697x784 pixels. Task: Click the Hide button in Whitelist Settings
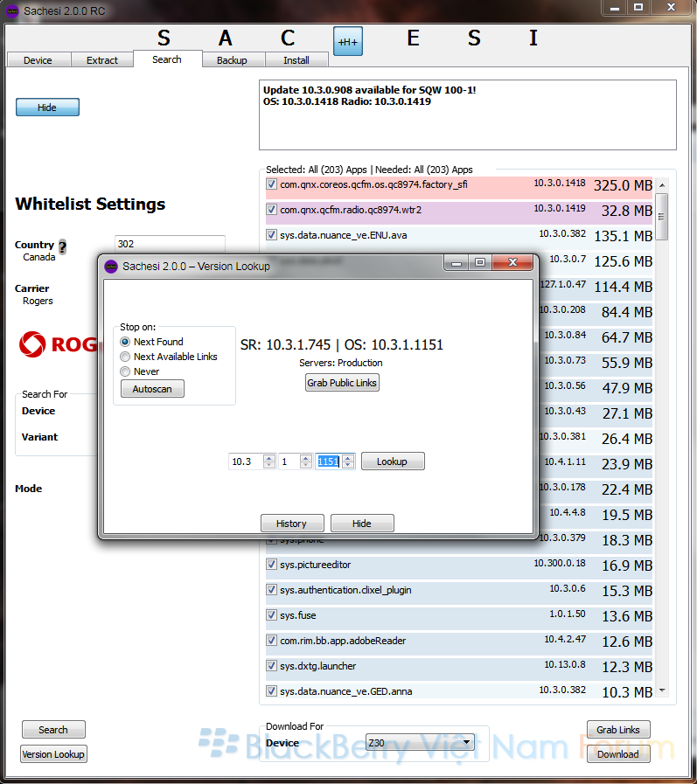(x=47, y=107)
